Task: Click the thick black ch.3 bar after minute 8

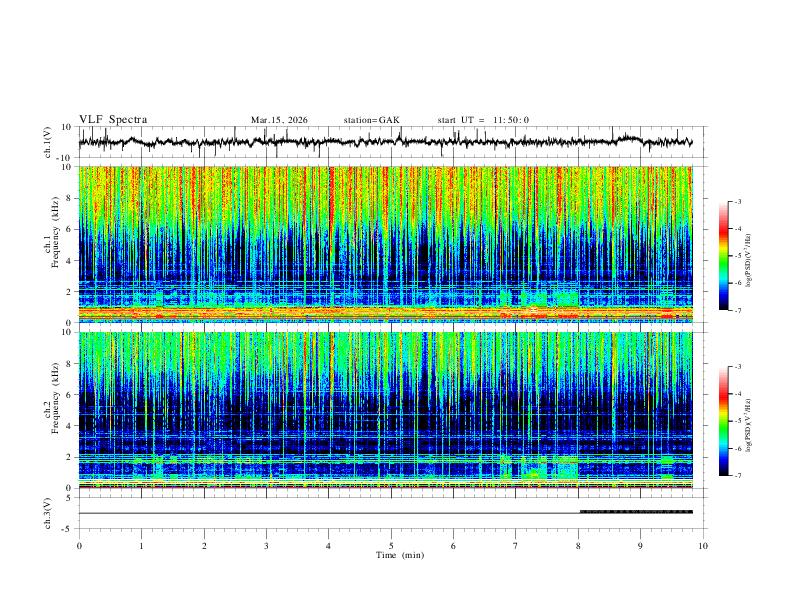Action: (x=636, y=512)
